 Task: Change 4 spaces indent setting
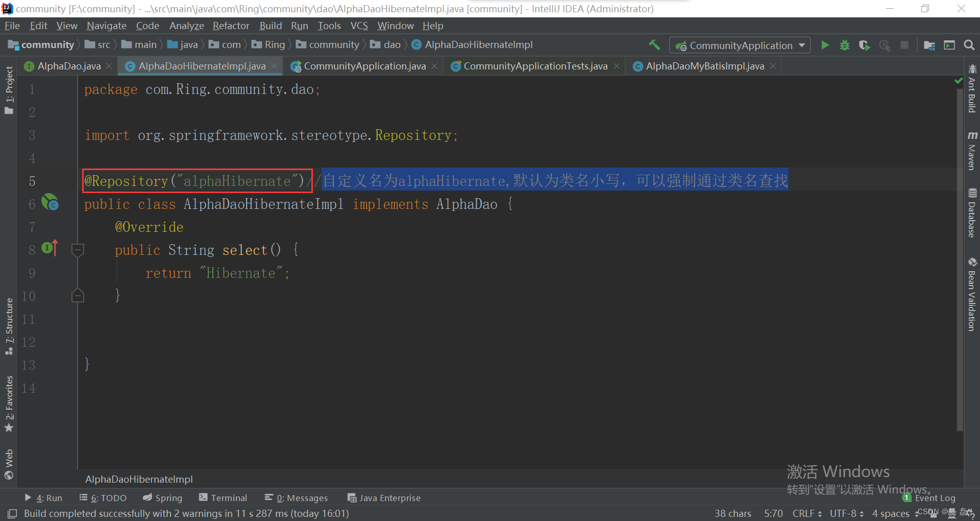point(891,513)
